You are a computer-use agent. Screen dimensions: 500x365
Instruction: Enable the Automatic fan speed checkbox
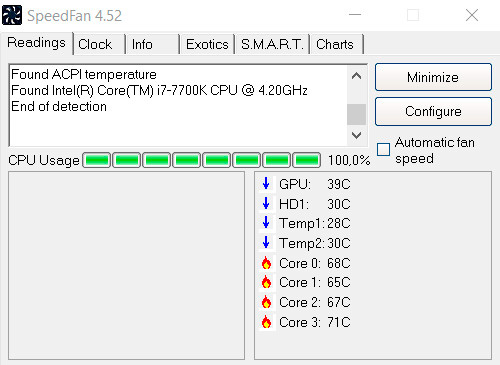383,149
